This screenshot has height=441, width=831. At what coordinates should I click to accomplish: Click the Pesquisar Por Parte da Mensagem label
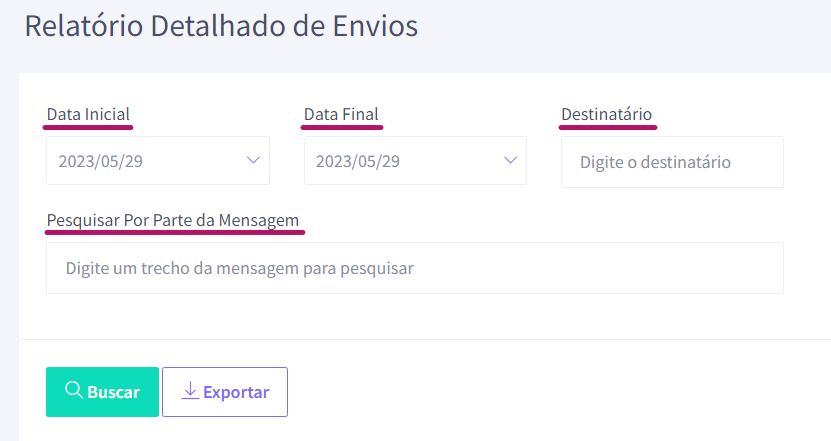[x=173, y=220]
